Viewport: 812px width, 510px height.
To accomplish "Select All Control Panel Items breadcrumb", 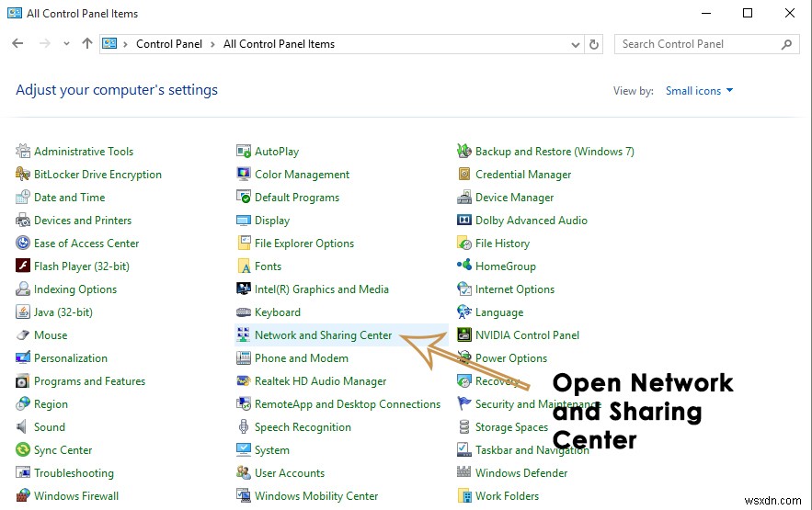I will (279, 44).
